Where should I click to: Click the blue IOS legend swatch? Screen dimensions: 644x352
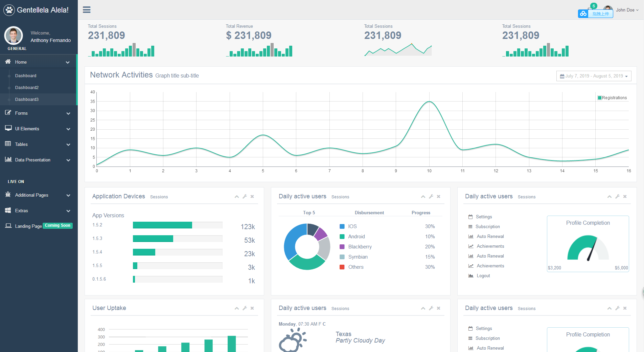pos(342,226)
